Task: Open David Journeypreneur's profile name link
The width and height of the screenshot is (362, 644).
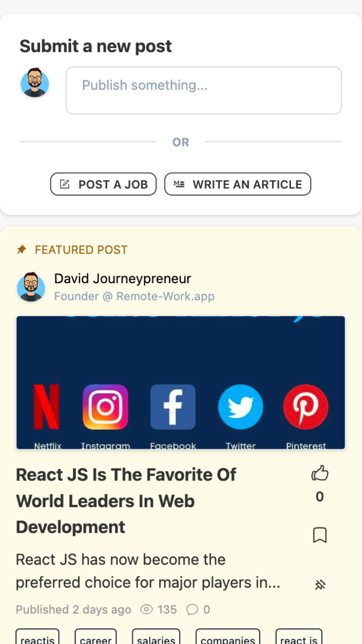Action: [122, 279]
